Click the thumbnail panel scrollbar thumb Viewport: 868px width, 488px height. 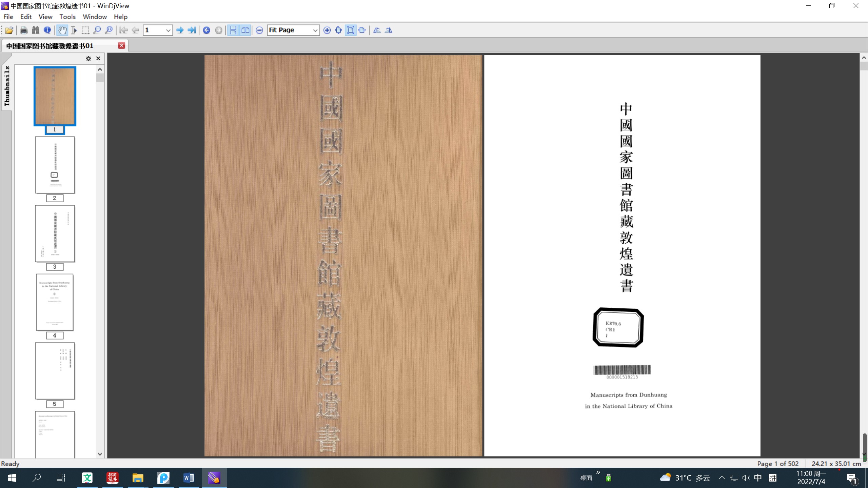[100, 78]
